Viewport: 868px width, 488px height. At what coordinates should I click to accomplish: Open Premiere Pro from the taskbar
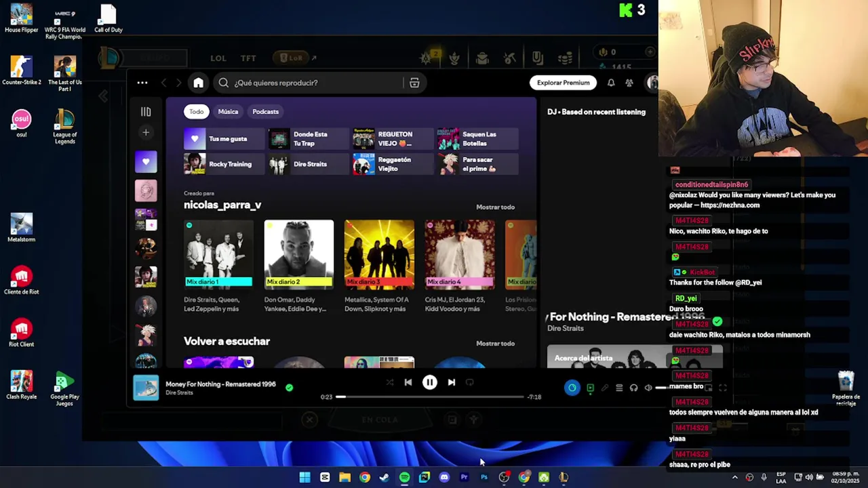pos(464,477)
